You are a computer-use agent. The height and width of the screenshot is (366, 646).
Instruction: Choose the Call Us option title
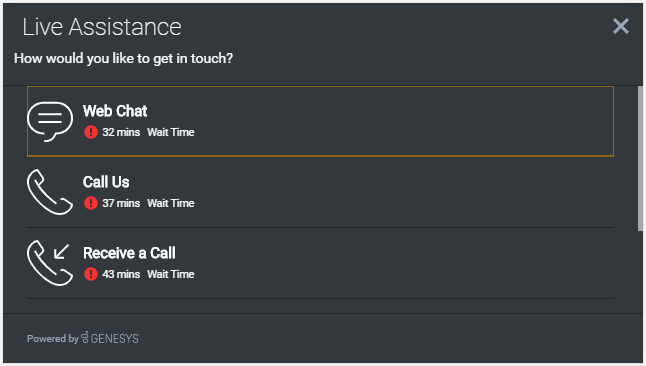pyautogui.click(x=106, y=182)
